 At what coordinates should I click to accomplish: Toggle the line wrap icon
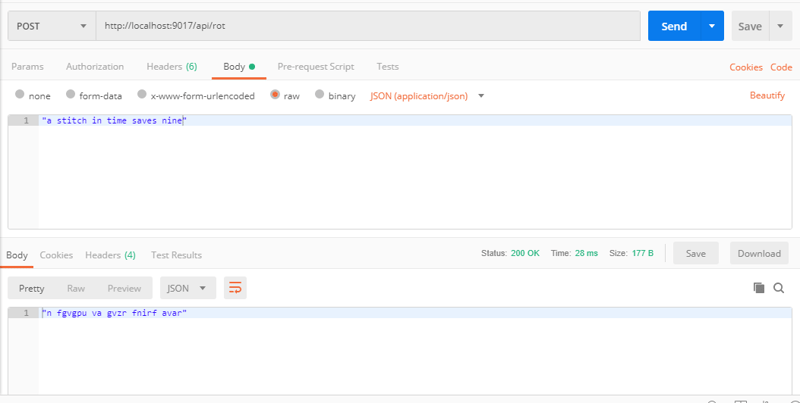click(235, 288)
